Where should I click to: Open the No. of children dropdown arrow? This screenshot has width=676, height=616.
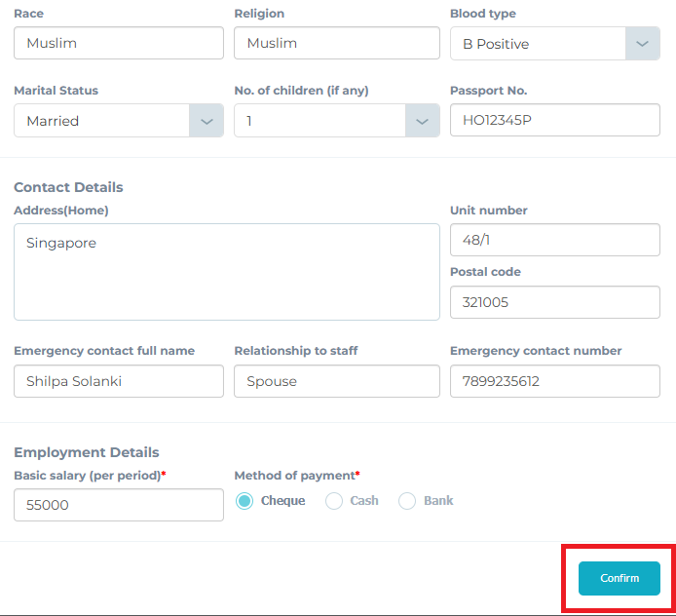422,121
